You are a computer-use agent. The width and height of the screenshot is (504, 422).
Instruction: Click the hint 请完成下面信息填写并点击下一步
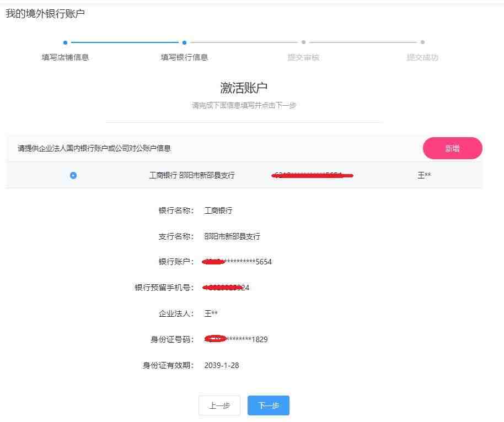coord(244,105)
